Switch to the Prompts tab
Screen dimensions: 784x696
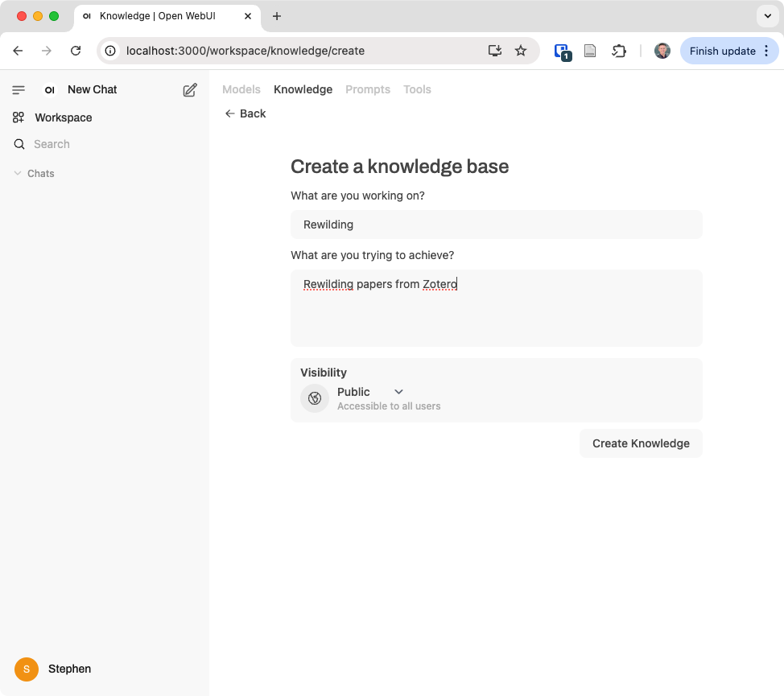tap(367, 89)
